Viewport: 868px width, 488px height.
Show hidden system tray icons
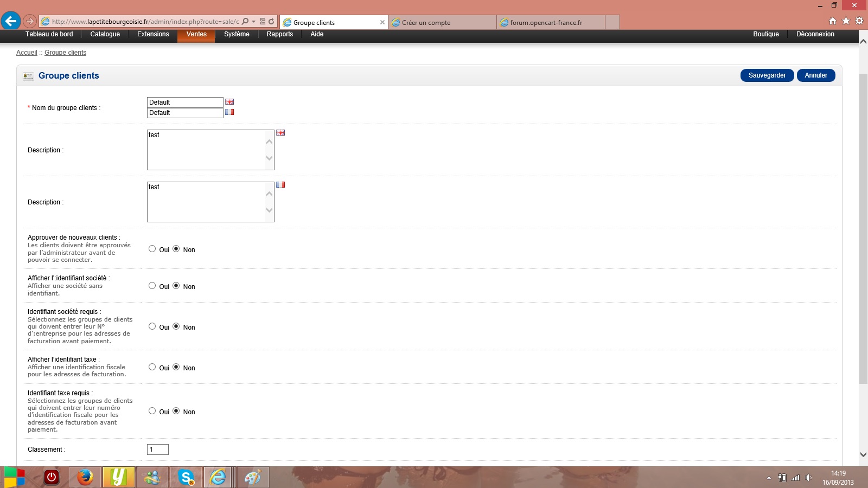[769, 478]
